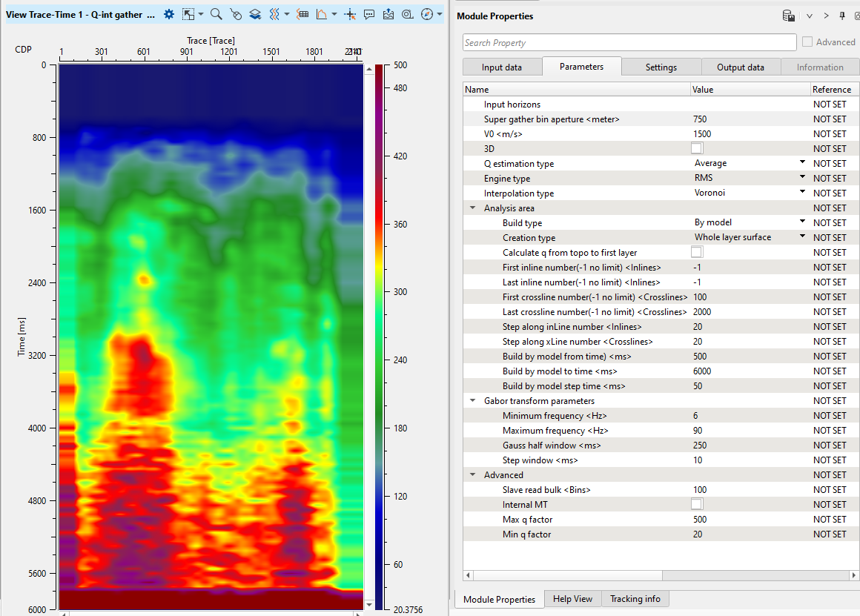Screen dimensions: 860x616
Task: Pin the Module Properties panel
Action: [x=842, y=16]
